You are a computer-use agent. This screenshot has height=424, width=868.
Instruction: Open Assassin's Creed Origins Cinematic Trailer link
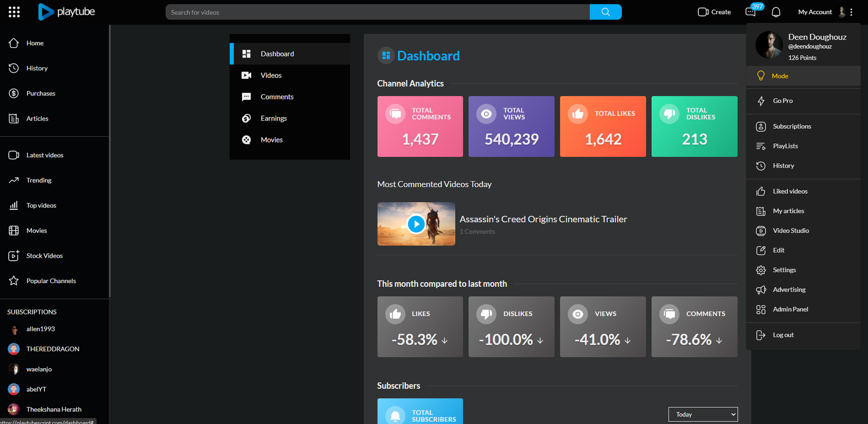tap(543, 219)
